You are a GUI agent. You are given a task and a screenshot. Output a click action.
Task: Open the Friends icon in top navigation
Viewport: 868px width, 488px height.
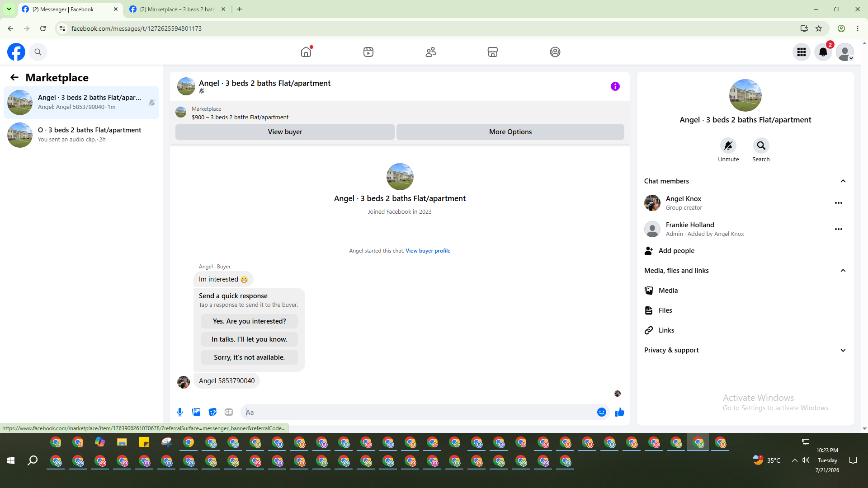coord(431,52)
